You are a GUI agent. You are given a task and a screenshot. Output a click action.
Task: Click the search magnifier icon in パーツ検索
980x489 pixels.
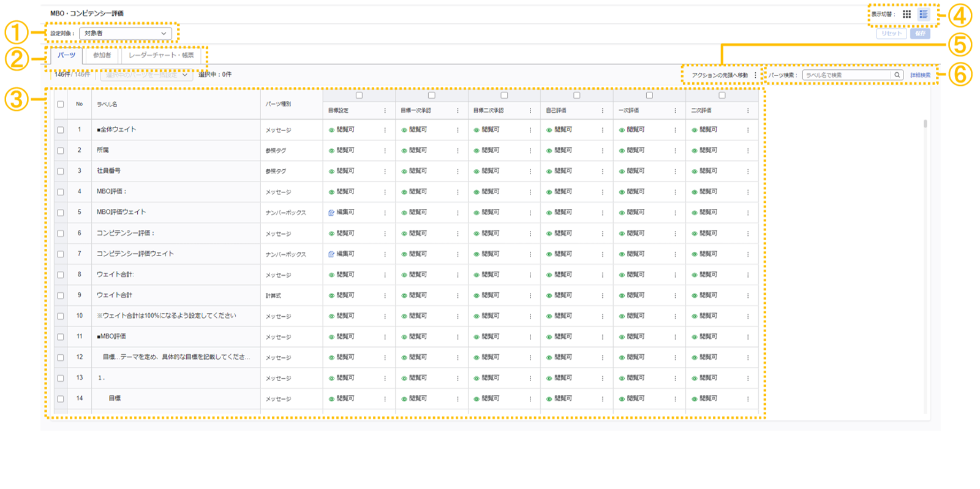point(897,75)
